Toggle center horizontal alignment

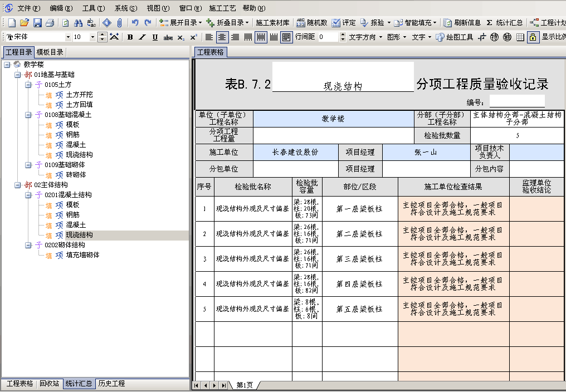tap(222, 37)
